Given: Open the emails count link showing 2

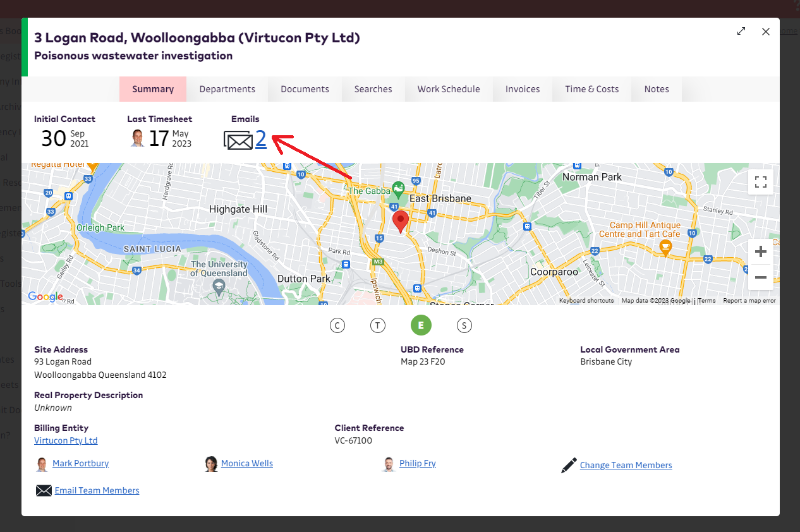Looking at the screenshot, I should 261,139.
